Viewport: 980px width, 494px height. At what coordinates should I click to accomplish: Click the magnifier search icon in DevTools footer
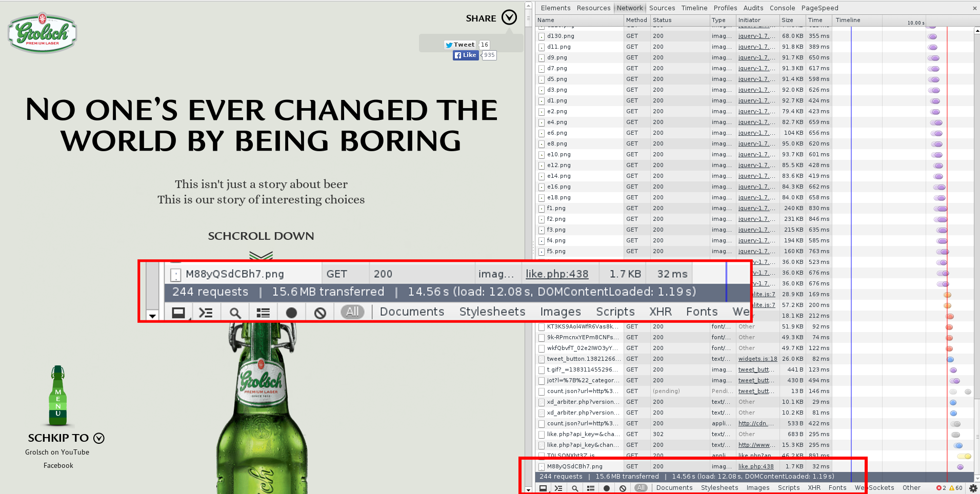pyautogui.click(x=575, y=488)
